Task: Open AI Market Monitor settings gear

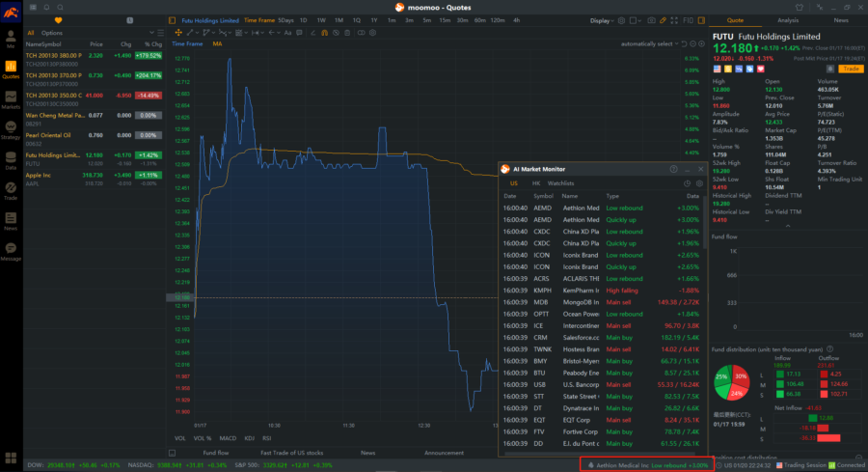Action: coord(700,183)
